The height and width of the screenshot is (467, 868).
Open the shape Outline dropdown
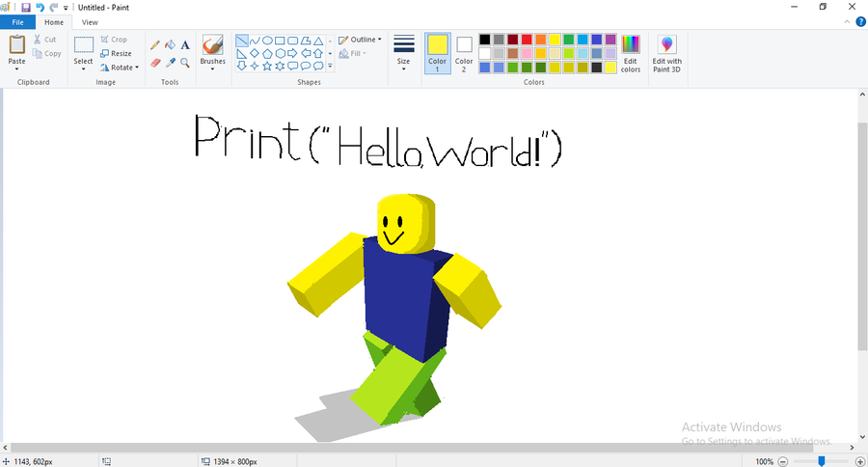click(x=360, y=40)
